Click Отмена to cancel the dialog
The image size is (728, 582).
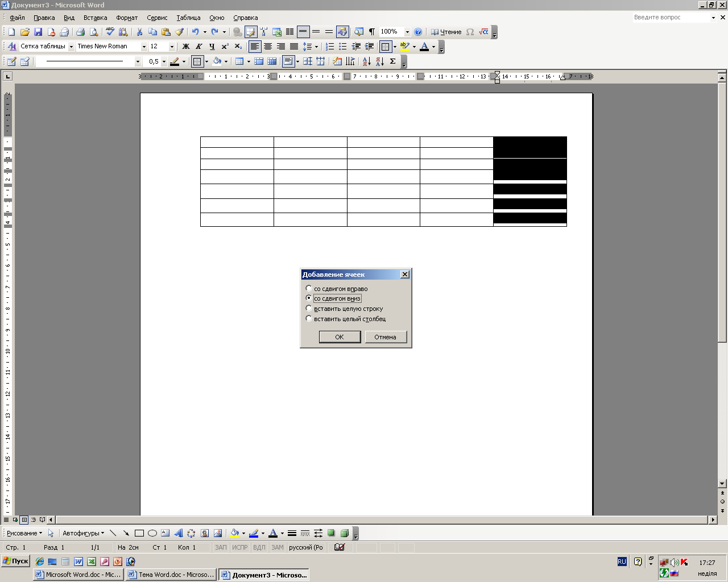pyautogui.click(x=386, y=337)
